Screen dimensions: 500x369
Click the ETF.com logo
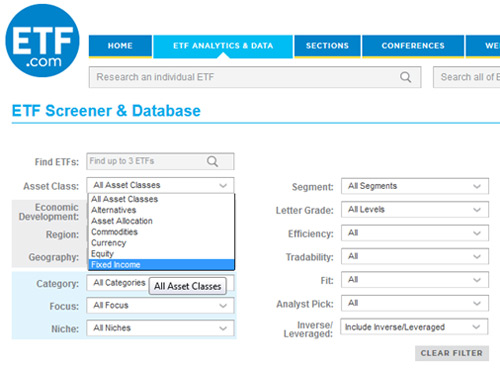[x=42, y=40]
